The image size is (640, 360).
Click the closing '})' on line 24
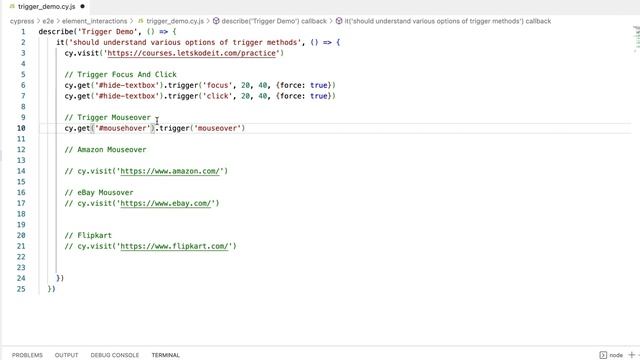click(60, 278)
